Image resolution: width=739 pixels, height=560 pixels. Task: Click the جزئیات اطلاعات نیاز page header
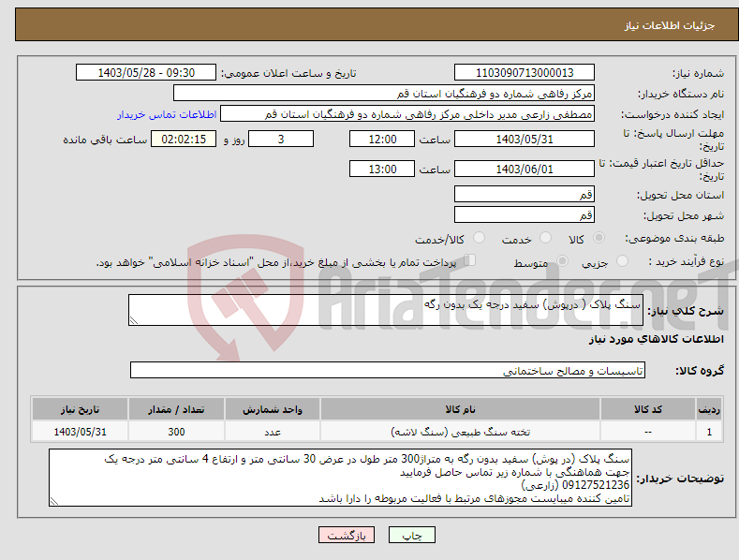670,25
